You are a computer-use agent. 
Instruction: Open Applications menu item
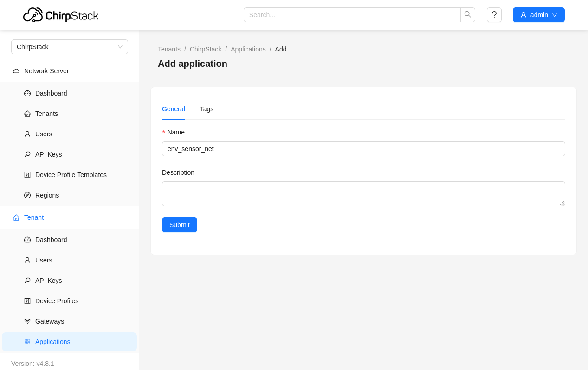pos(70,342)
